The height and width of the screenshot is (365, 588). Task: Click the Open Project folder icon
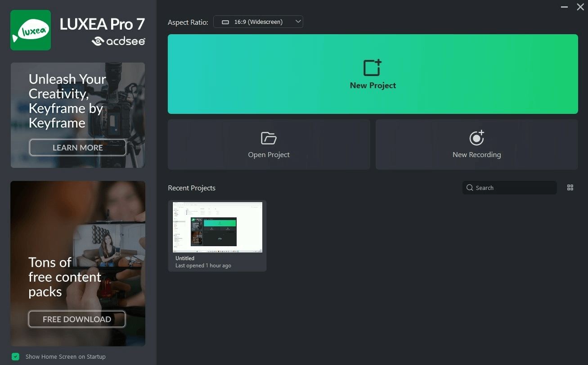click(269, 138)
